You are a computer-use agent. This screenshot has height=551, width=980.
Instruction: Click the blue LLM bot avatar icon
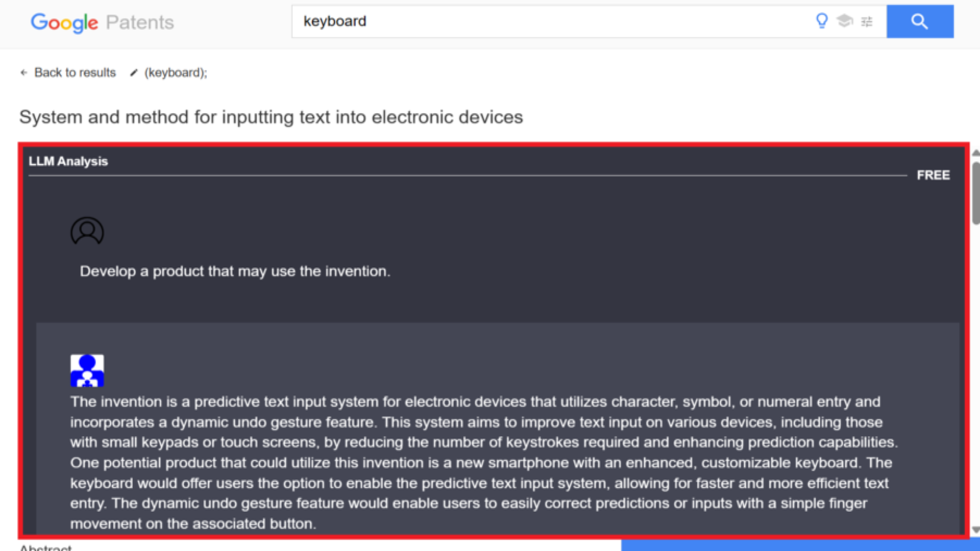pyautogui.click(x=87, y=370)
